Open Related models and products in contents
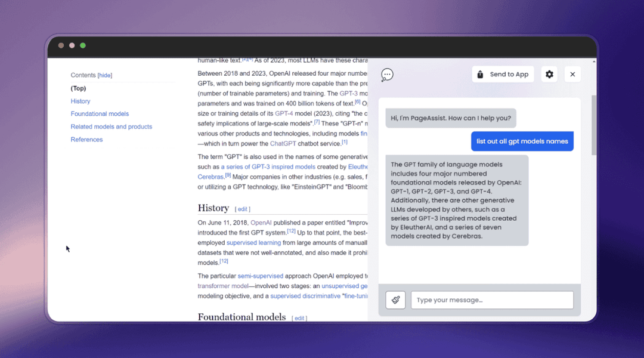644x358 pixels. [112, 126]
